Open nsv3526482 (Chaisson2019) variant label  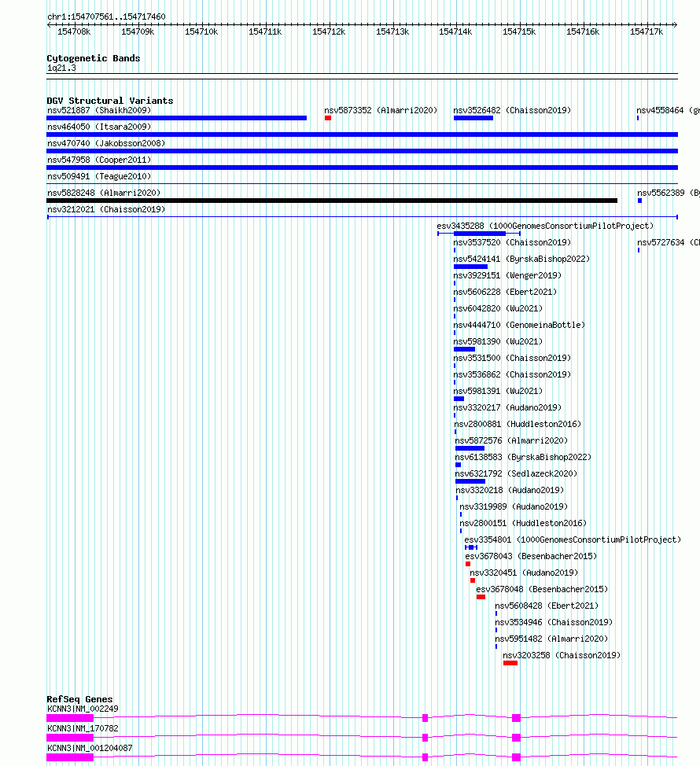(x=512, y=110)
